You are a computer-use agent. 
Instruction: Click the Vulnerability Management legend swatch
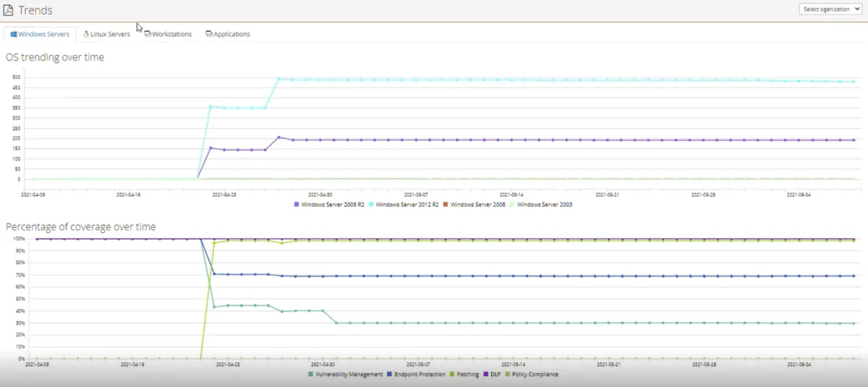pyautogui.click(x=311, y=374)
